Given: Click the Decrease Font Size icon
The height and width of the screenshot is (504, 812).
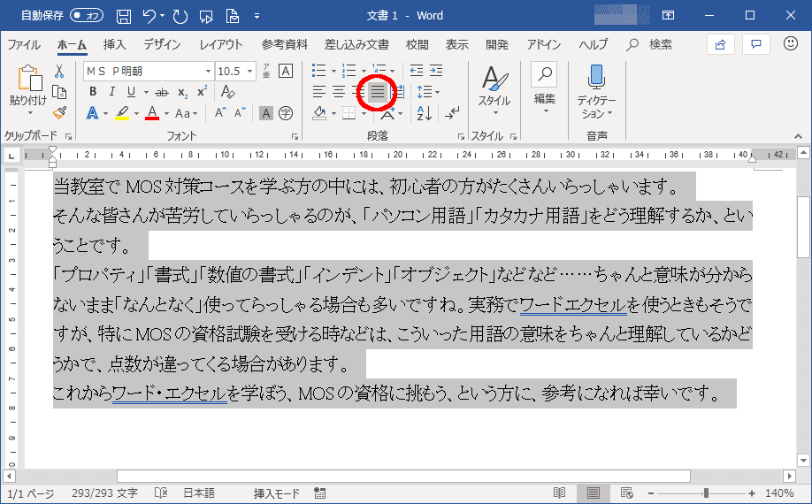Looking at the screenshot, I should [x=240, y=113].
